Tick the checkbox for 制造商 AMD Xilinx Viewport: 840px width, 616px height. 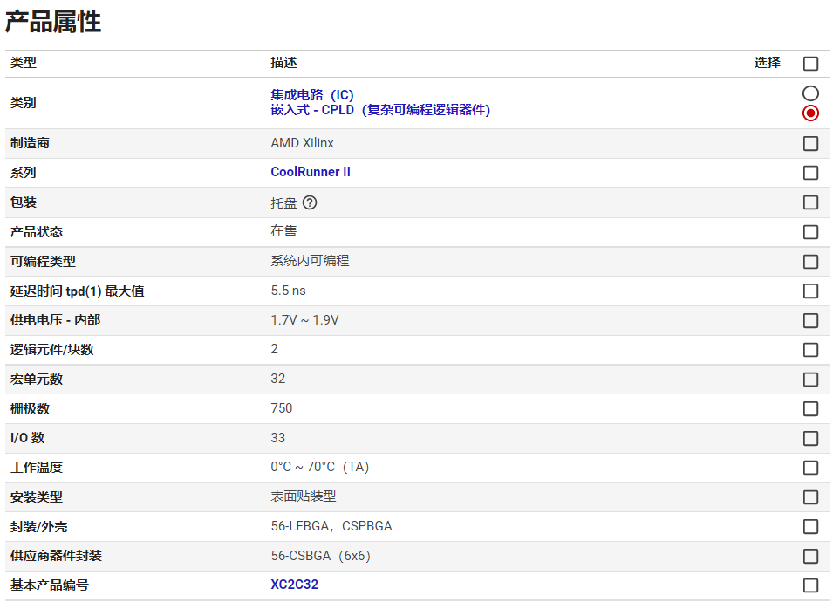(x=810, y=143)
